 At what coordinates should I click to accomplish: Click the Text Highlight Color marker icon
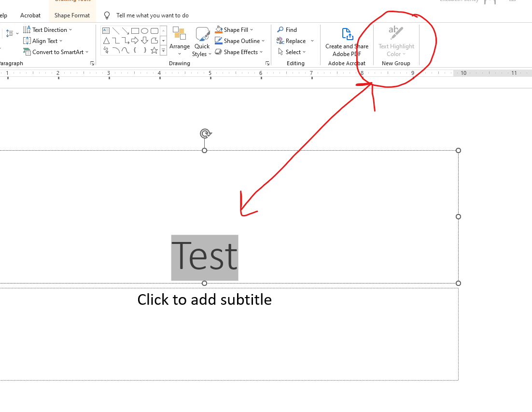click(396, 33)
